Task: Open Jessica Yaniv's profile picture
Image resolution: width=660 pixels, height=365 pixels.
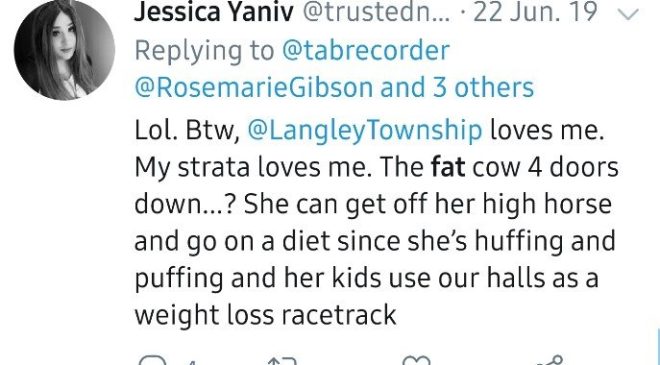Action: pyautogui.click(x=64, y=50)
